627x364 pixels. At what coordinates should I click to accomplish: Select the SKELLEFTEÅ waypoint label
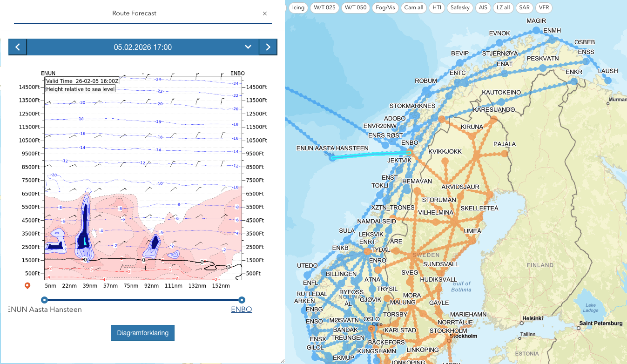pyautogui.click(x=479, y=208)
